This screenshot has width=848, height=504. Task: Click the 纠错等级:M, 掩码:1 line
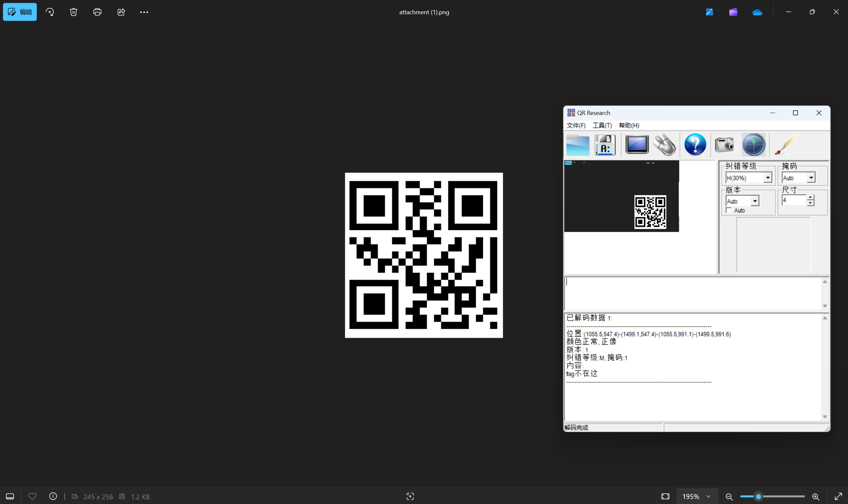597,358
